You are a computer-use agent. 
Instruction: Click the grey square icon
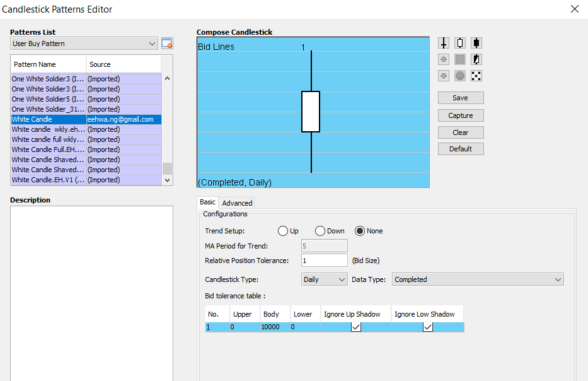[460, 59]
